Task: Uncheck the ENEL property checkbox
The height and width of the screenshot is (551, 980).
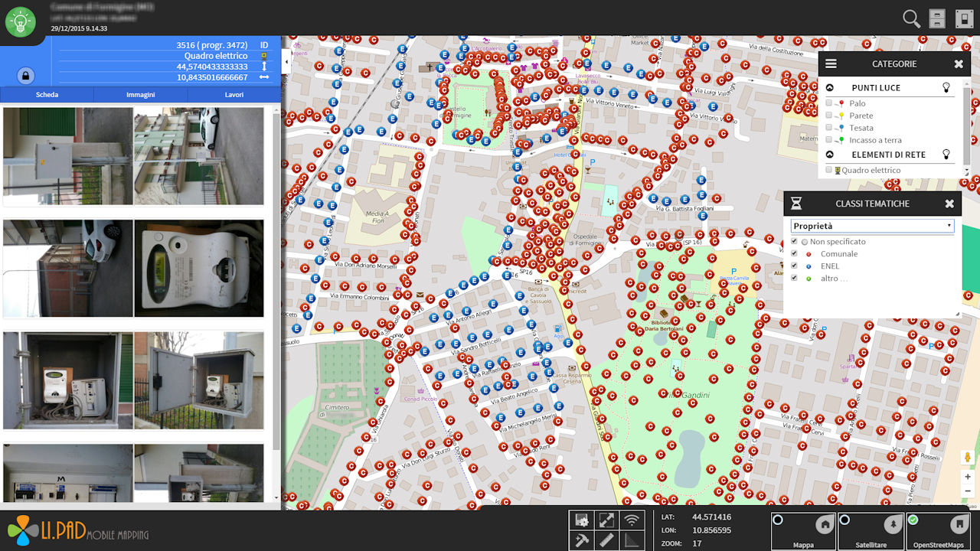Action: [795, 266]
